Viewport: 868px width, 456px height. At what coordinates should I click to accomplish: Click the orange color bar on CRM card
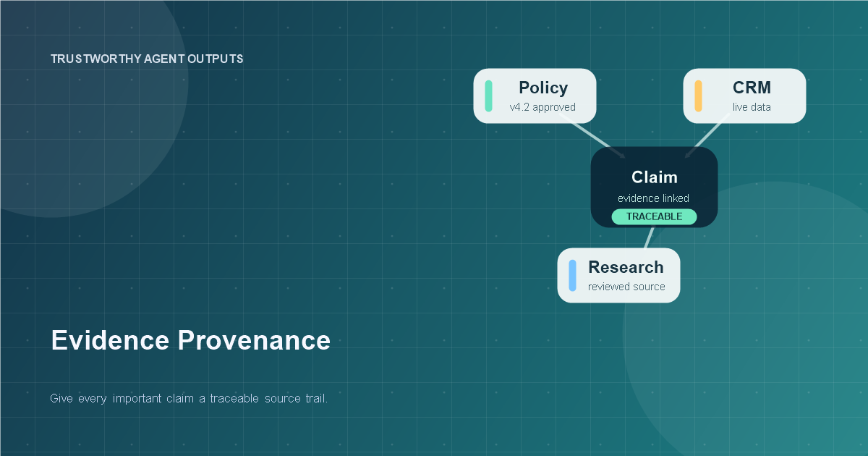tap(698, 96)
